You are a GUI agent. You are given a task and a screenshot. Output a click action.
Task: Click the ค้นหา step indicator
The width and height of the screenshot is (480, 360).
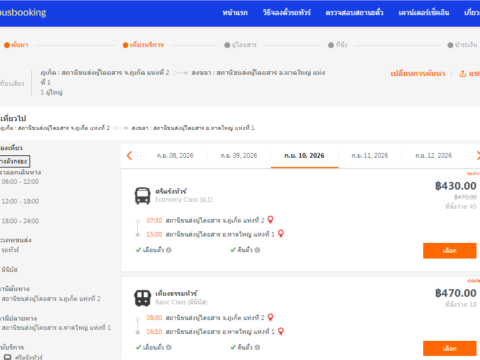[16, 45]
